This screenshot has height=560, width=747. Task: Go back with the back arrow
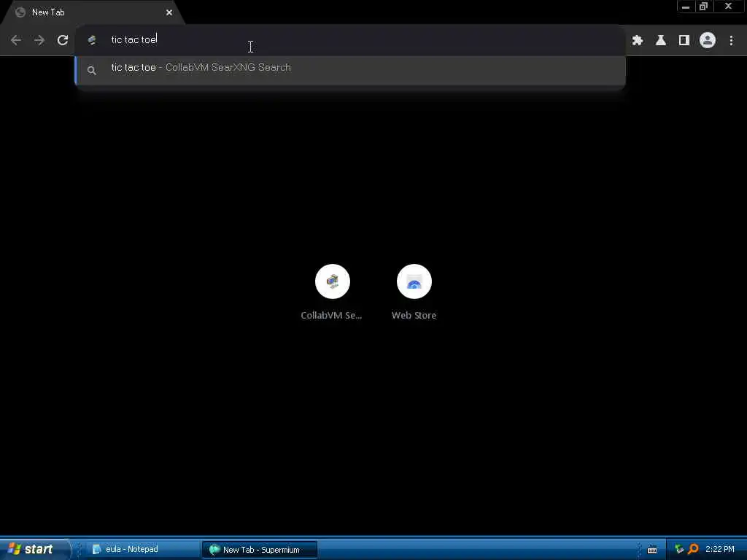tap(16, 41)
